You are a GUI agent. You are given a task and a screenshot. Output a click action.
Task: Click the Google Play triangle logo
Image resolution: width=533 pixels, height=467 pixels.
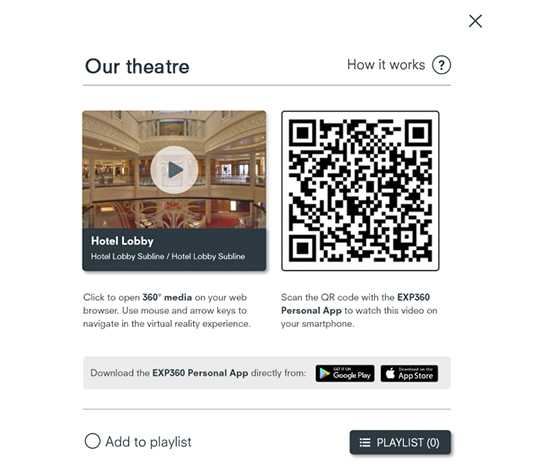[x=324, y=374]
